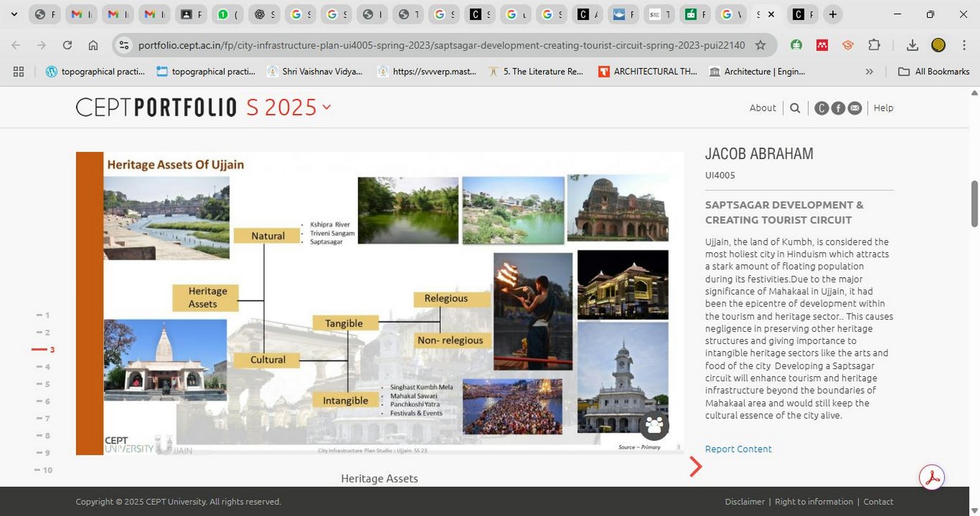The height and width of the screenshot is (516, 980).
Task: Click the round paw icon on slide
Action: click(x=654, y=425)
